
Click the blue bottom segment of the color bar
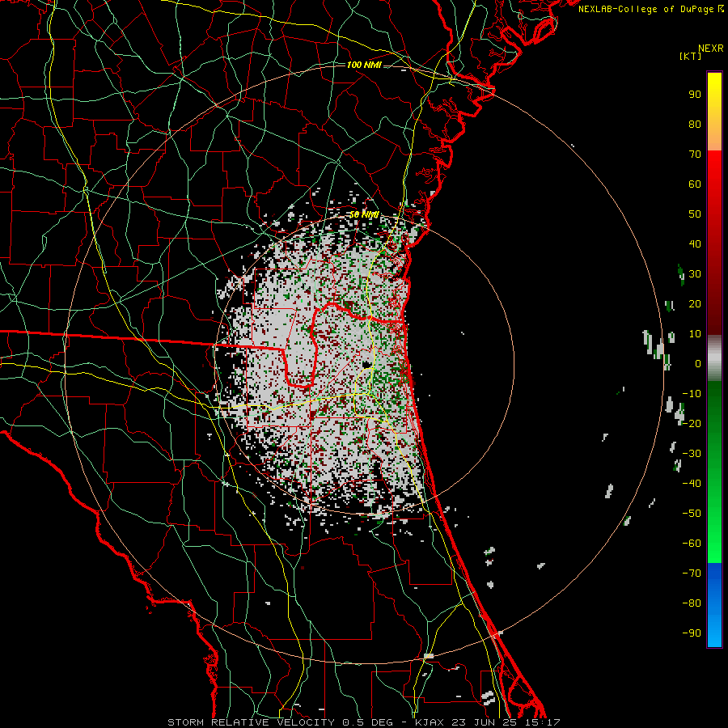(714, 604)
